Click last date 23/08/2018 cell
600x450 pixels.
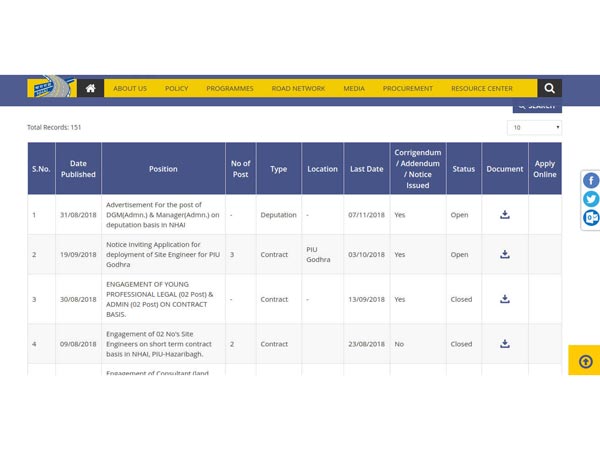pyautogui.click(x=366, y=344)
